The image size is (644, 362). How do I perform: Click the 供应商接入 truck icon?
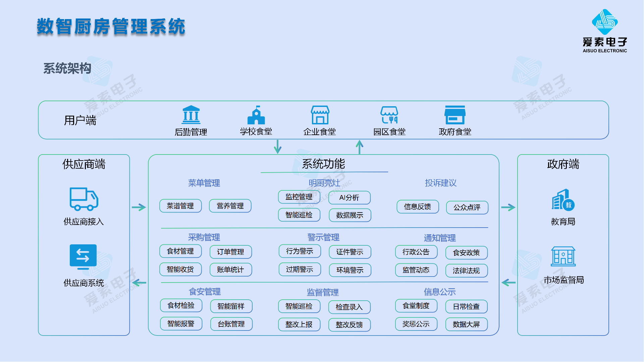coord(84,199)
